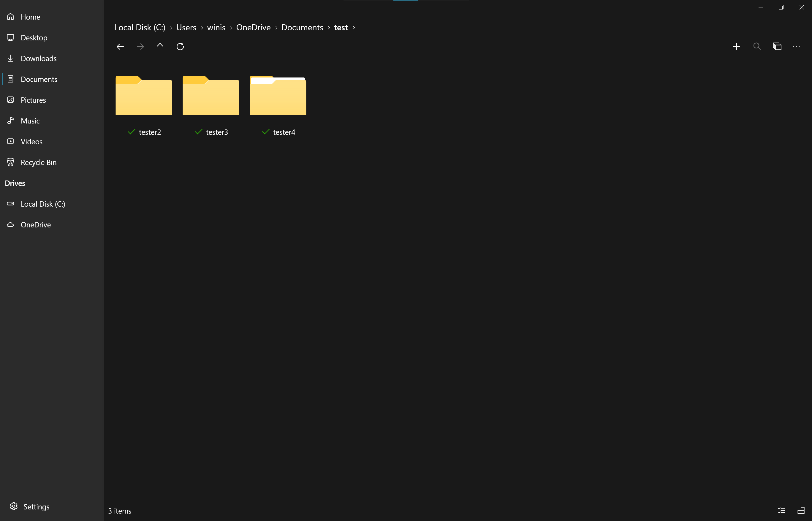The height and width of the screenshot is (521, 812).
Task: Click the 3 items status text
Action: point(120,511)
